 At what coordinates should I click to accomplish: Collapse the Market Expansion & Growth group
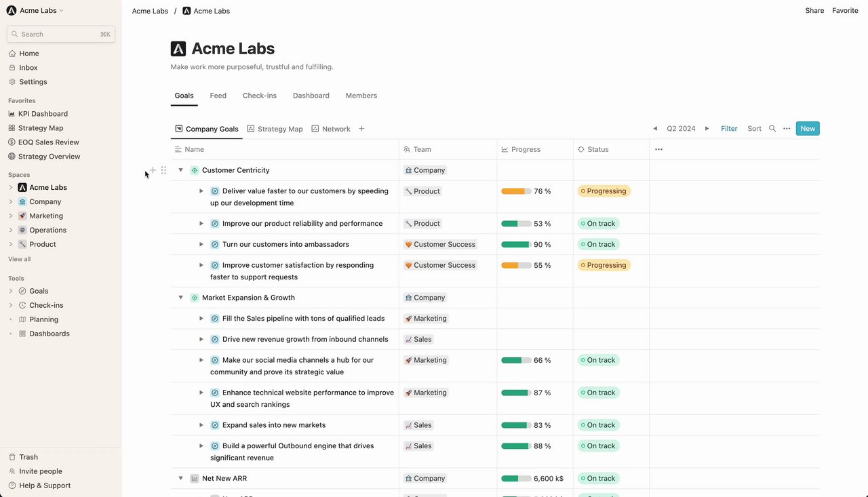point(180,298)
